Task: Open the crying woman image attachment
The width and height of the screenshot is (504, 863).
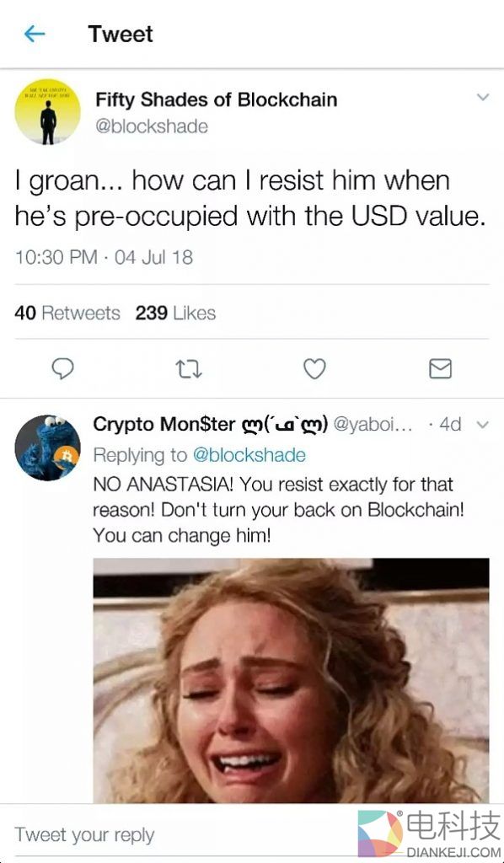Action: [x=291, y=681]
